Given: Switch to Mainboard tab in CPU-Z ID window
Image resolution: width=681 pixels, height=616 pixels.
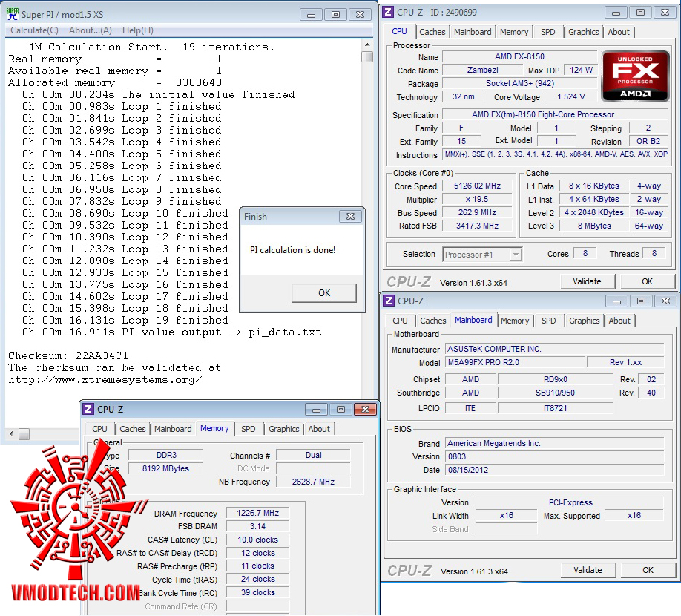Looking at the screenshot, I should [x=473, y=32].
